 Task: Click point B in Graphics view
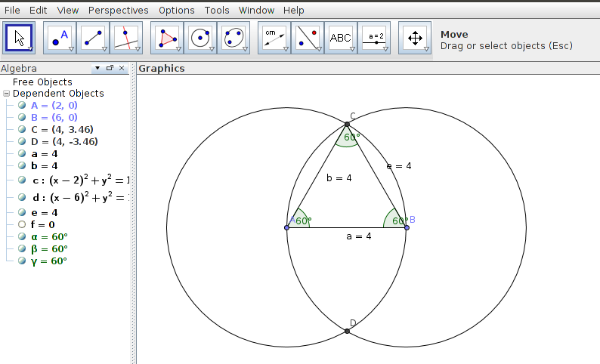coord(407,227)
